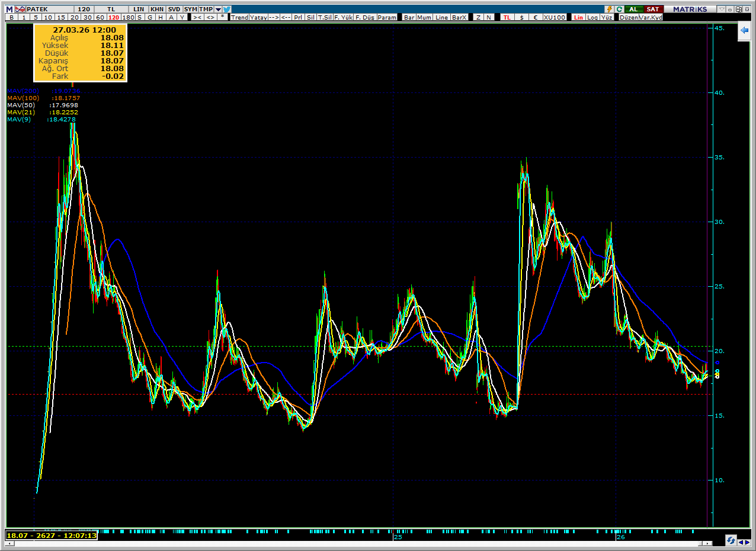Screen dimensions: 756x551
Task: Toggle the dollar currency display
Action: click(x=521, y=17)
